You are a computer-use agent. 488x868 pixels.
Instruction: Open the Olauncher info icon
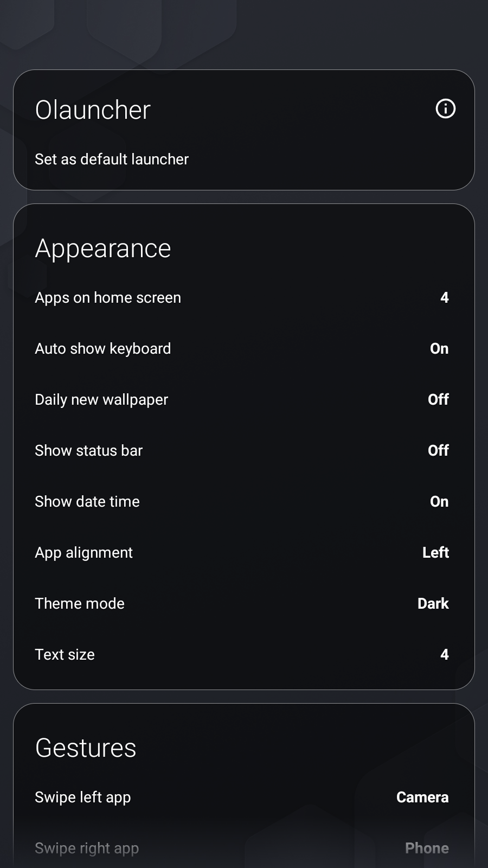coord(446,108)
